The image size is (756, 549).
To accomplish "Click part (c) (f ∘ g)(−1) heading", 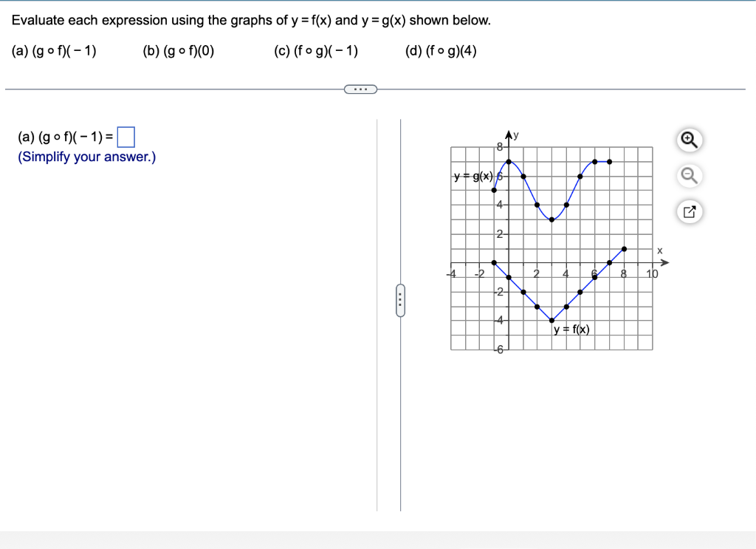I will 315,51.
